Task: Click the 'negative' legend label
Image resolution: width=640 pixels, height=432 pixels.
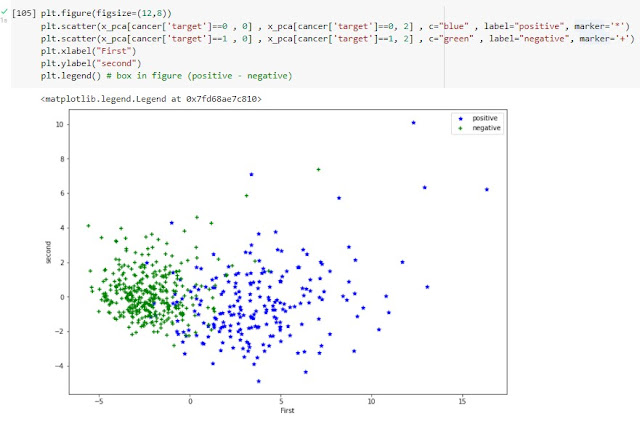Action: pos(486,128)
